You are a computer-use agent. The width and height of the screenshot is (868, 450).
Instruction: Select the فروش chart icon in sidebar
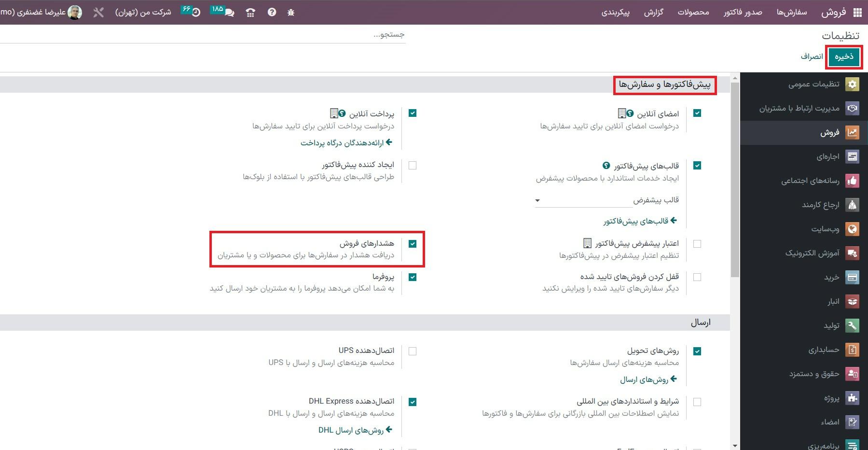[853, 132]
